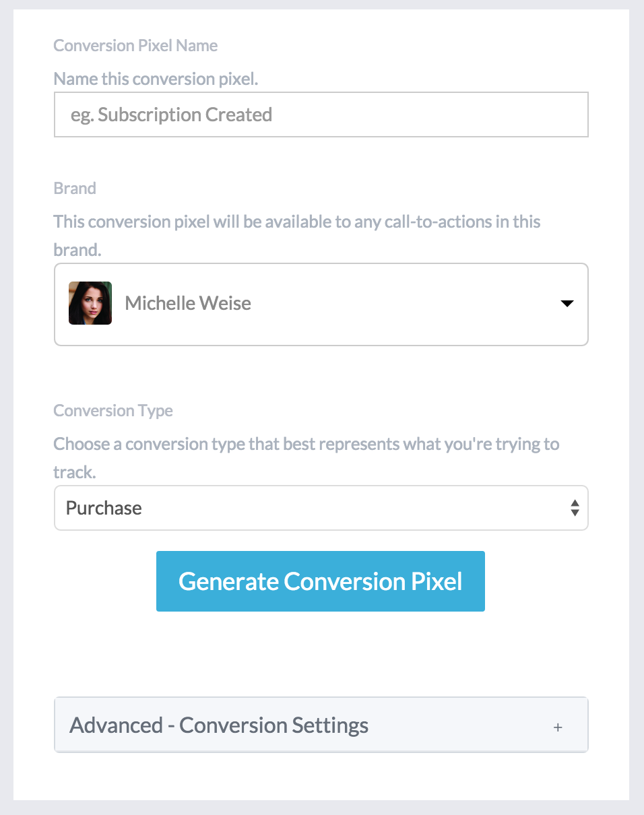Click the Conversion Type label text

(112, 410)
